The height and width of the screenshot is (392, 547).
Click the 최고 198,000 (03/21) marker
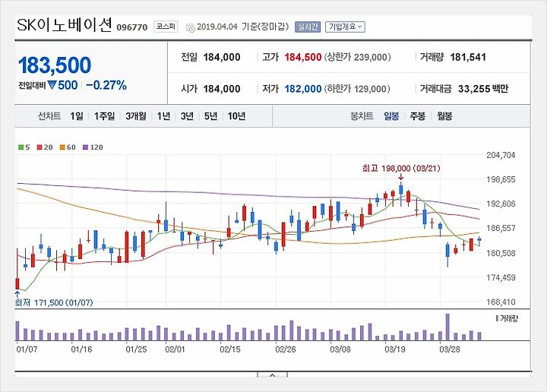(x=401, y=169)
